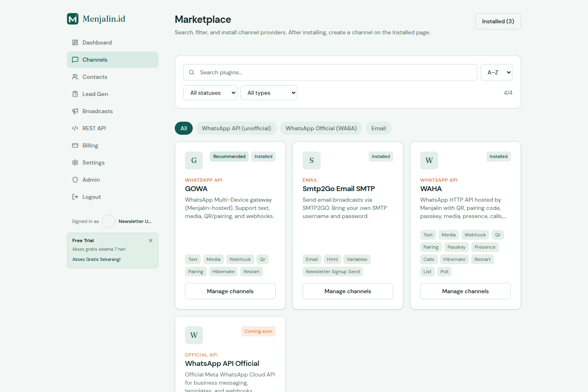Open Lead Gen in the sidebar
Image resolution: width=588 pixels, height=392 pixels.
pyautogui.click(x=113, y=94)
